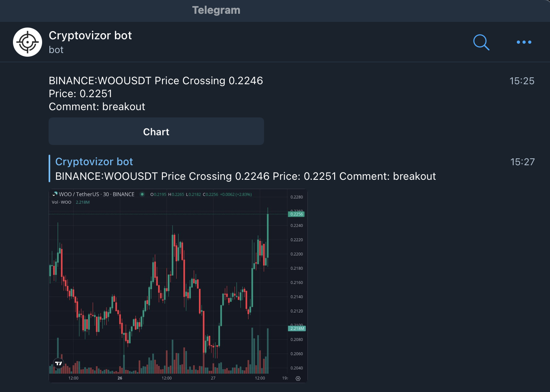
Task: Click the TradingView logo on chart
Action: 59,363
